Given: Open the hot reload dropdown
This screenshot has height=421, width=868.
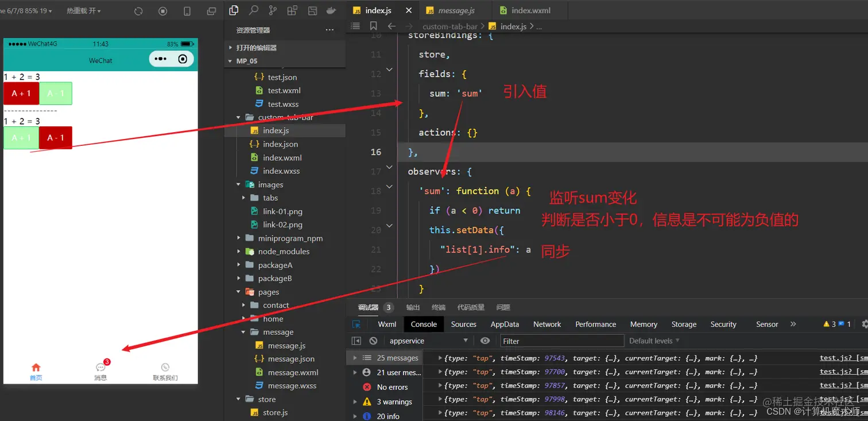Looking at the screenshot, I should pos(84,11).
